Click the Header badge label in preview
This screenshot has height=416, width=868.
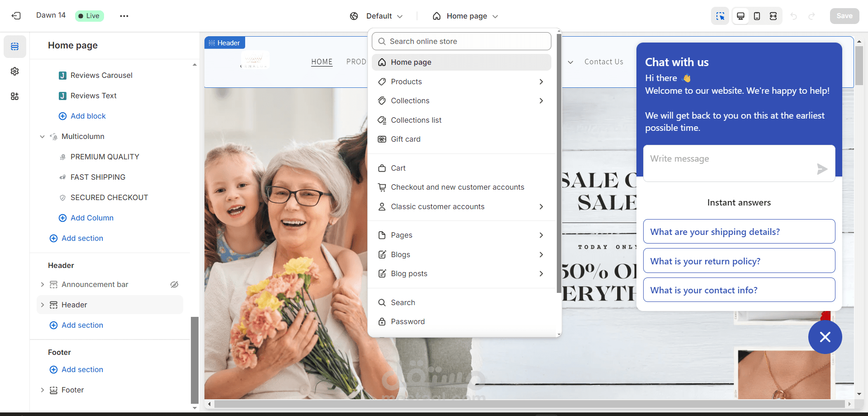point(225,43)
